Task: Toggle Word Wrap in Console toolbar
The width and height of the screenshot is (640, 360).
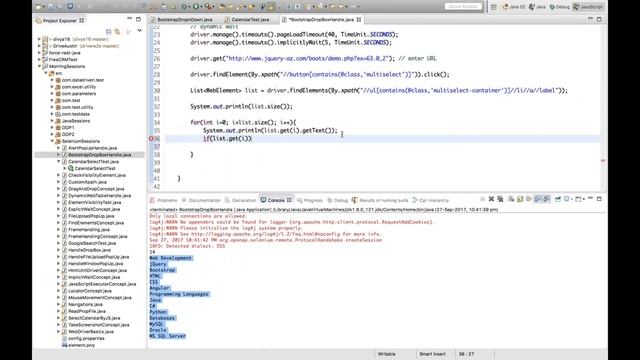Action: pos(529,199)
